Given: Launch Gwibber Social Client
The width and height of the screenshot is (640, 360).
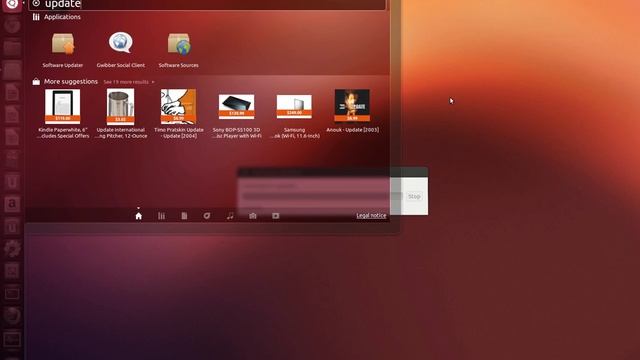Looking at the screenshot, I should 121,43.
